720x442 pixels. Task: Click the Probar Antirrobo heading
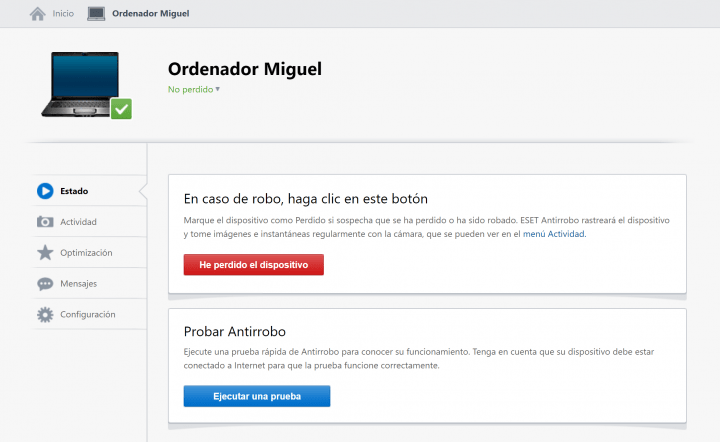[235, 331]
